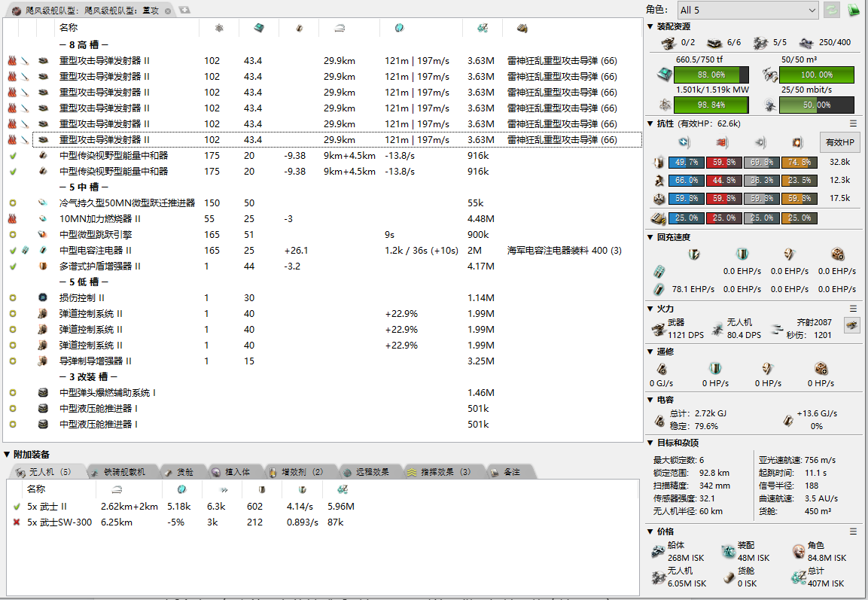Viewport: 868px width, 600px height.
Task: Open the 角色 character dropdown
Action: click(x=747, y=10)
